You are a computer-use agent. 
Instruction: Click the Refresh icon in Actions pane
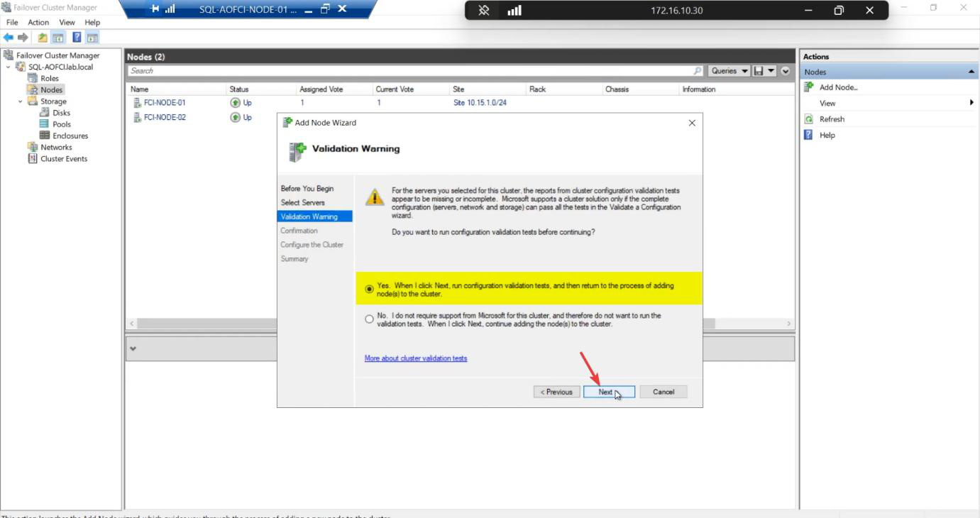808,119
